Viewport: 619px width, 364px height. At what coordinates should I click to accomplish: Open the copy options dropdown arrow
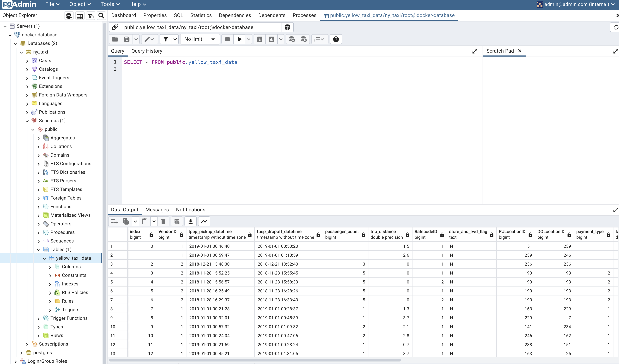coord(135,221)
